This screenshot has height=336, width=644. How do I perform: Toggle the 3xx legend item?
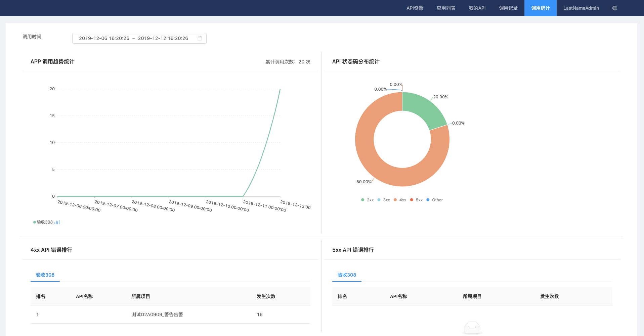384,200
